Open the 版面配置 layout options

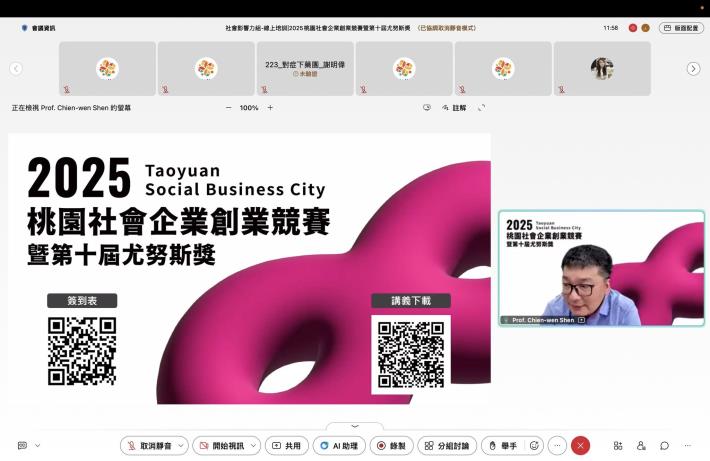(681, 28)
